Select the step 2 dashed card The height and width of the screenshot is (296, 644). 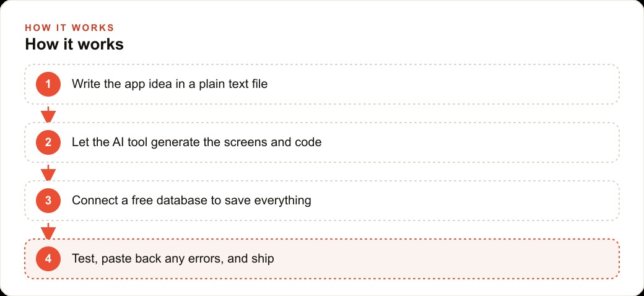(322, 142)
